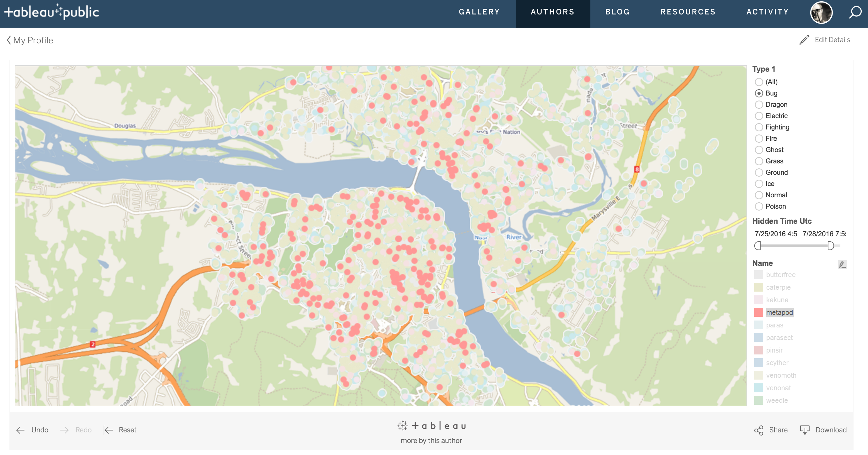Screen dimensions: 868x455
Task: Select the Ice type radio button
Action: point(758,184)
